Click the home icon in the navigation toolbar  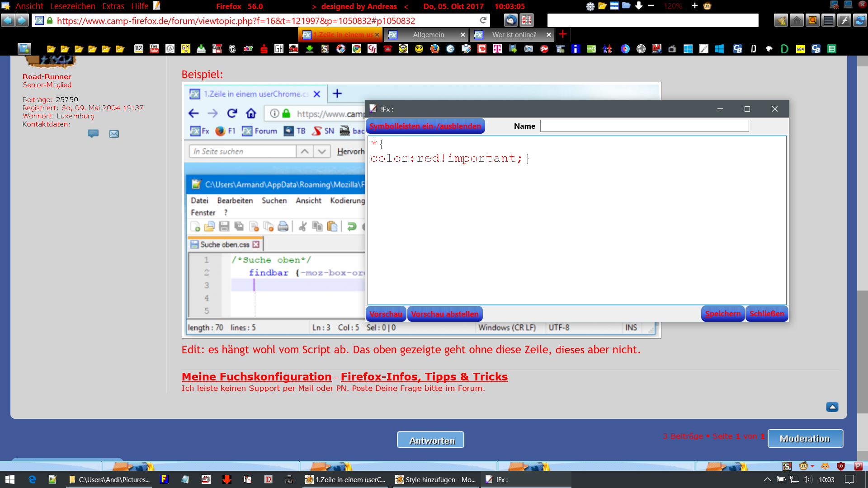coord(797,20)
